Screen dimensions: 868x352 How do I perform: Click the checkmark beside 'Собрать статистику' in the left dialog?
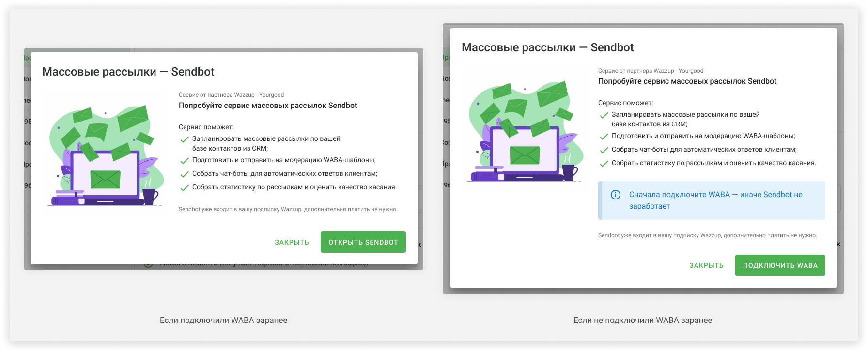tap(184, 188)
